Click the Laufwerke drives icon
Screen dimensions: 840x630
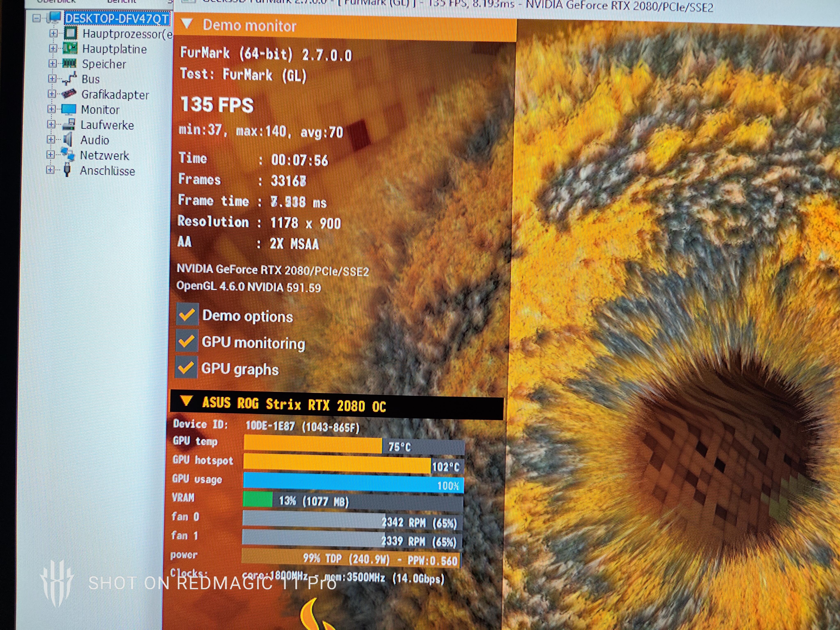coord(68,124)
